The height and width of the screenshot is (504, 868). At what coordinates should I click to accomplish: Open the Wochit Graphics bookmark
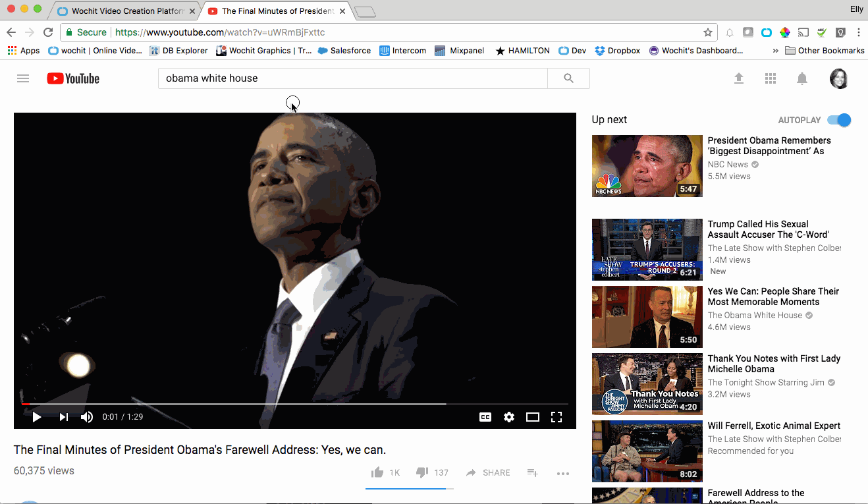(x=264, y=51)
